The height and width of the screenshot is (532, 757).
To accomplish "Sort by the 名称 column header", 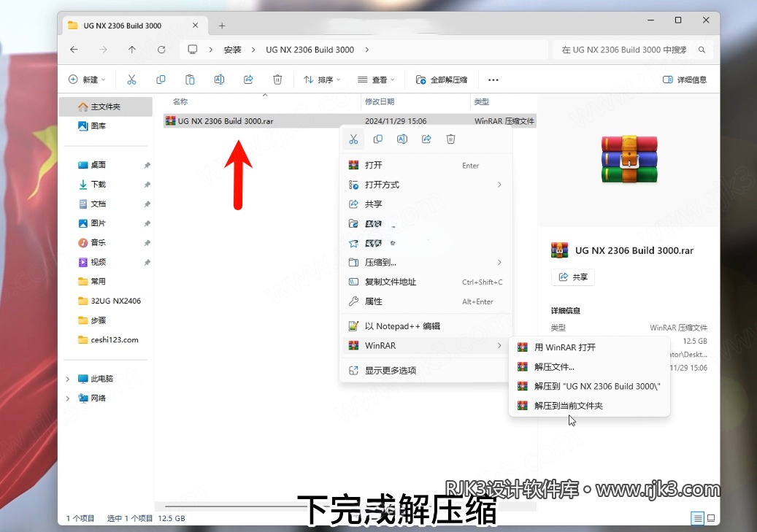I will pos(180,102).
